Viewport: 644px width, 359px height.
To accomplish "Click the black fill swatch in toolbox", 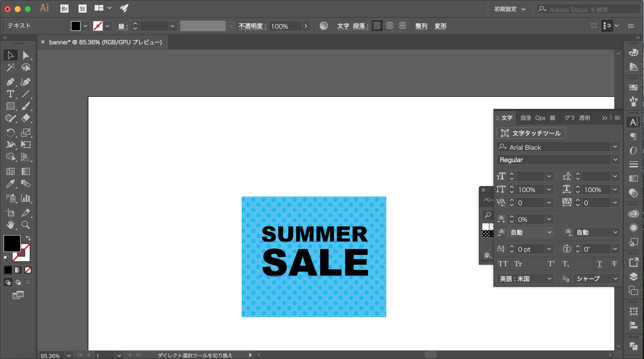I will click(12, 243).
